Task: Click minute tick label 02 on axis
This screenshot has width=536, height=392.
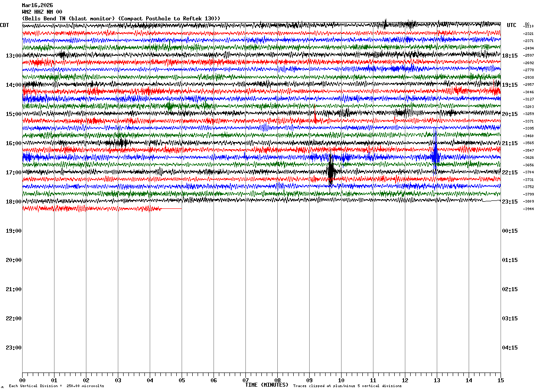Action: pos(86,380)
